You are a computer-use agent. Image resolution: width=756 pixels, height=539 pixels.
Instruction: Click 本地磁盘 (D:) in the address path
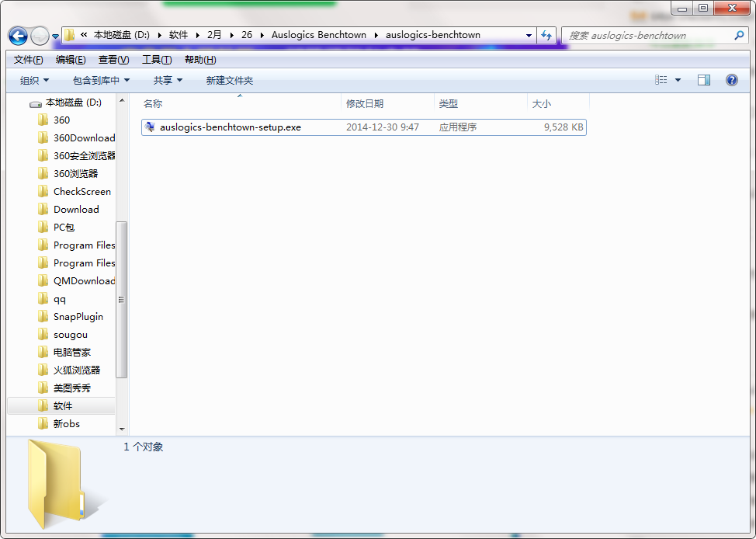[x=122, y=35]
